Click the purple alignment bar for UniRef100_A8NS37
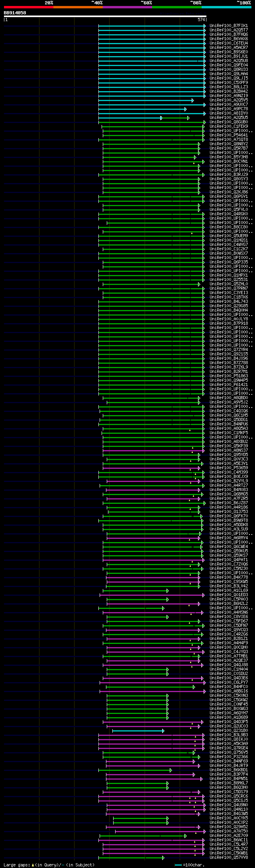This screenshot has height=868, width=255. [153, 450]
